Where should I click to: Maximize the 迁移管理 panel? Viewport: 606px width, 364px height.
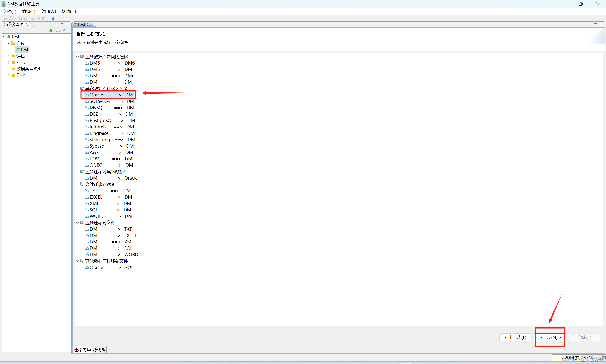pyautogui.click(x=67, y=24)
